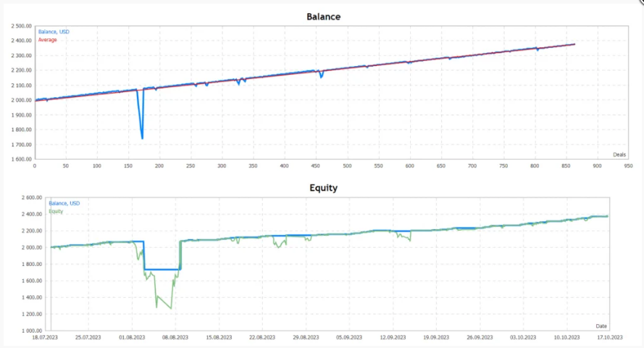Click "1 600.00" on Balance chart axis

(x=22, y=159)
